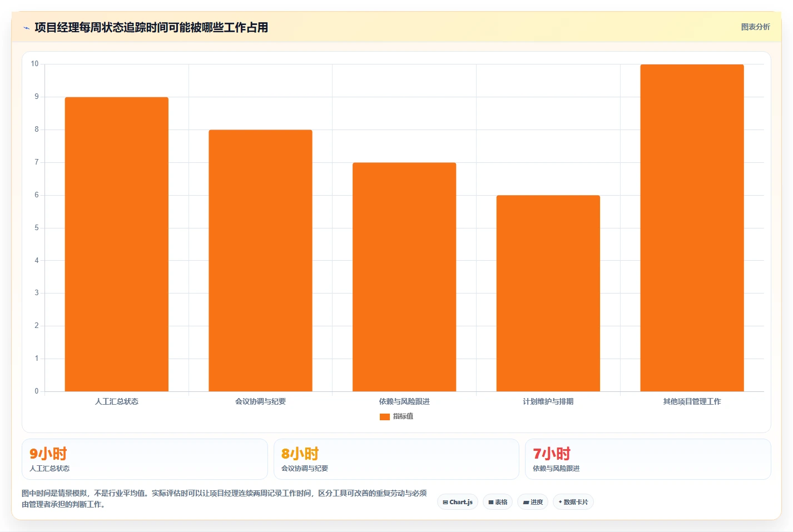Click the 其他项目管理工作 bar in the chart
793x532 pixels.
(x=692, y=228)
